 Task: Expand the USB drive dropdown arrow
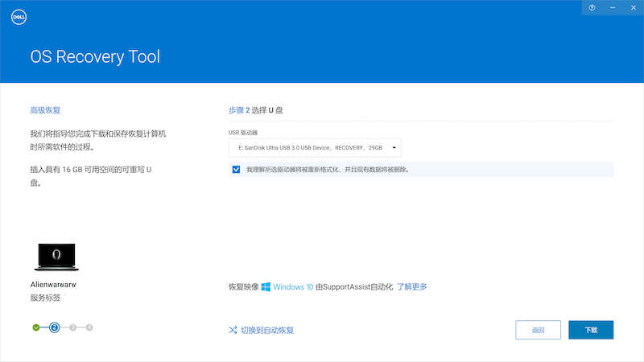tap(394, 148)
